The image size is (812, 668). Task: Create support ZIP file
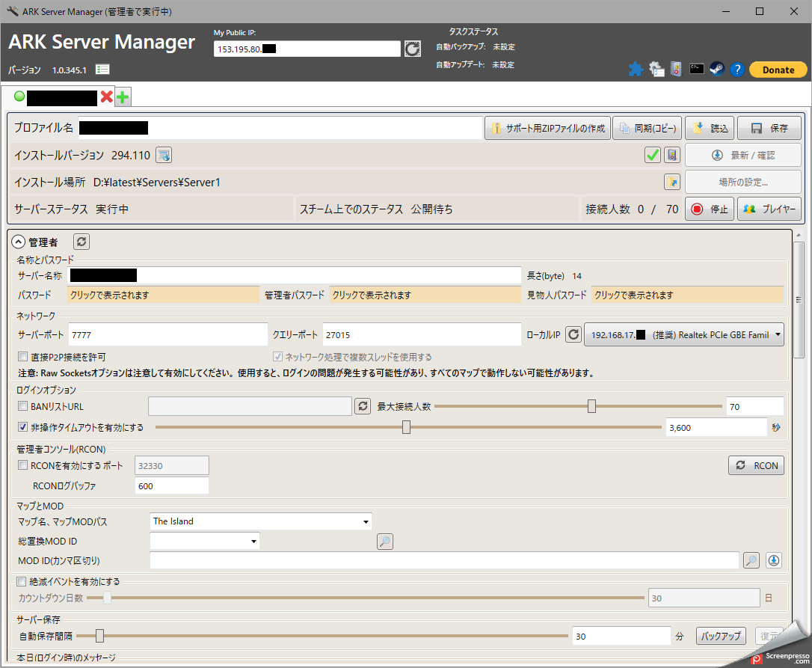(548, 128)
